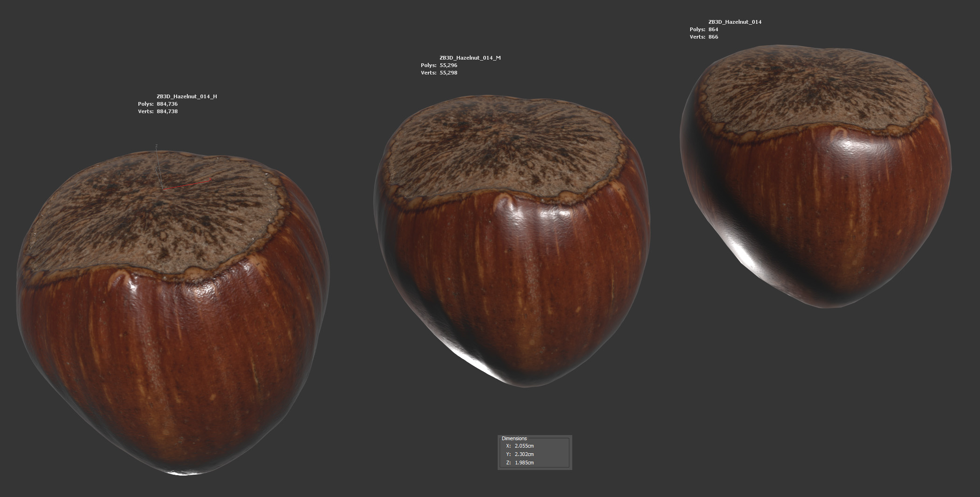This screenshot has width=980, height=497.
Task: Click the Polys label above the left hazelnut
Action: (x=145, y=104)
